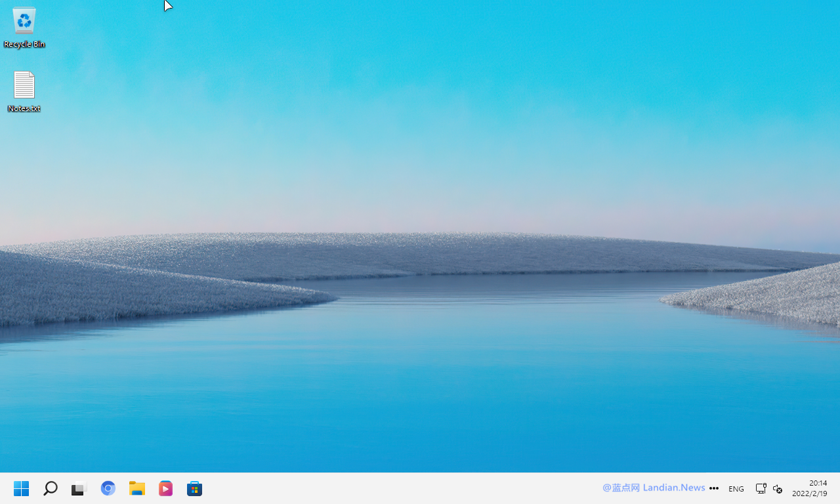Click the Notes.txt filename label

point(24,108)
